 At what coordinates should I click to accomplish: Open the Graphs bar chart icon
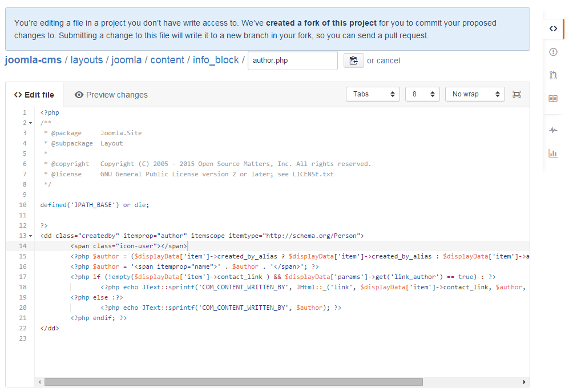(x=552, y=153)
